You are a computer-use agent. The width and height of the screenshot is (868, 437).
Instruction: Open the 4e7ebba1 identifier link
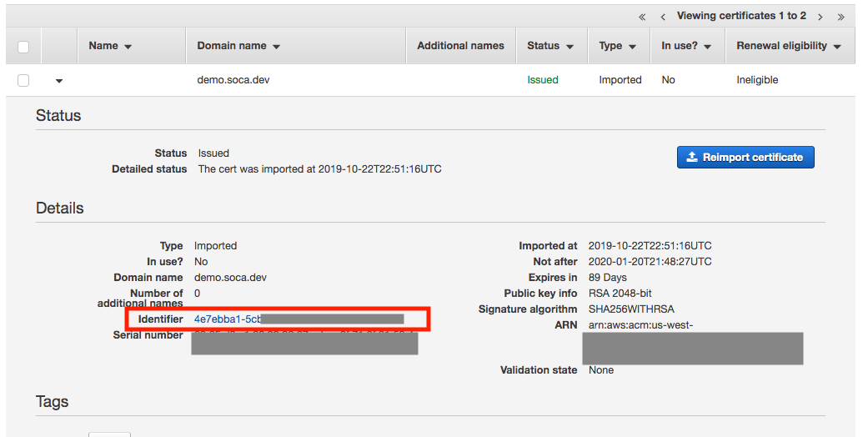click(227, 319)
